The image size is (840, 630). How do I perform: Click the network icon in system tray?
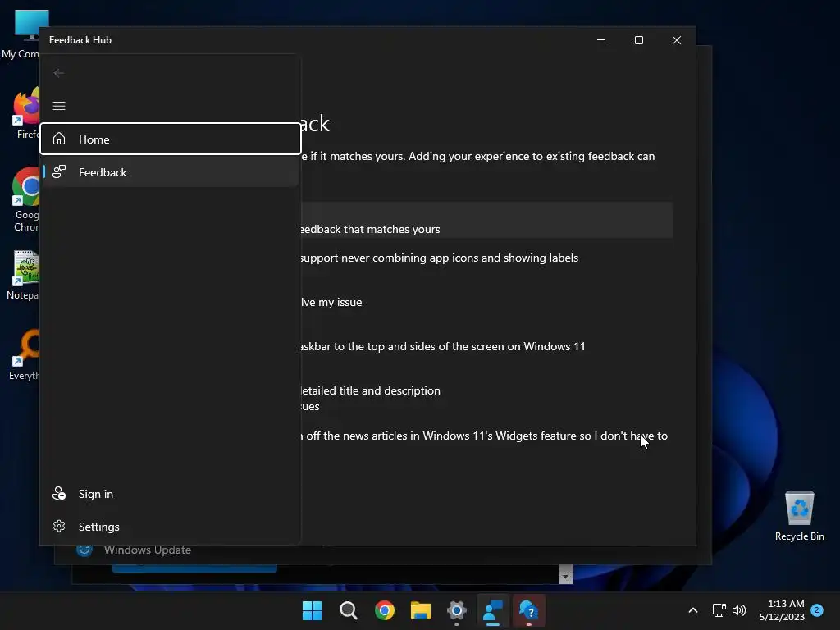(719, 610)
